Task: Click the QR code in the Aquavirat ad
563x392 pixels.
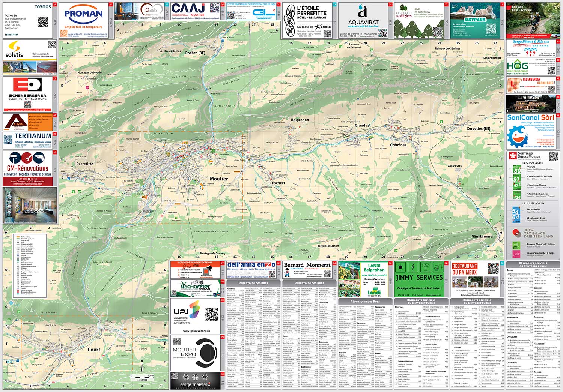Action: click(x=382, y=33)
